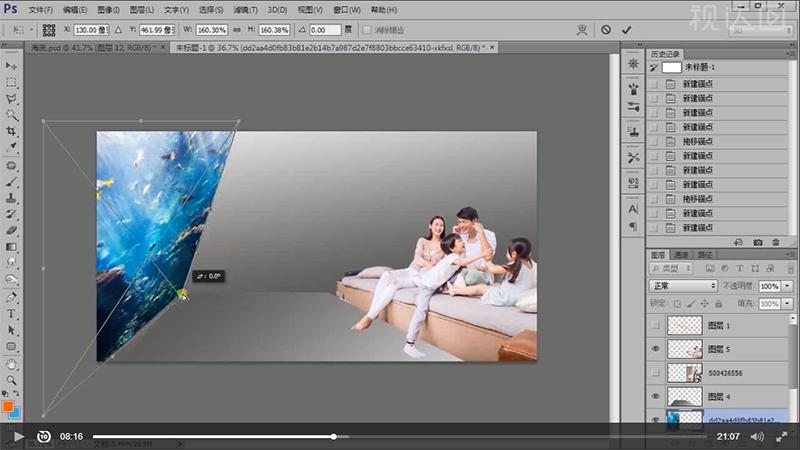The height and width of the screenshot is (450, 800).
Task: Select the Zoom tool
Action: (x=11, y=381)
